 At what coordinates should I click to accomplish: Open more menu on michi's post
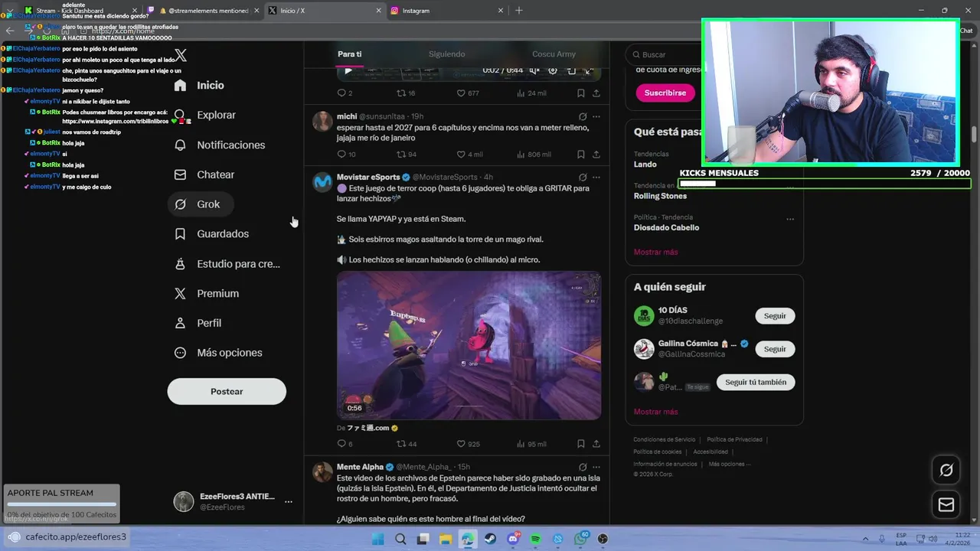click(596, 116)
